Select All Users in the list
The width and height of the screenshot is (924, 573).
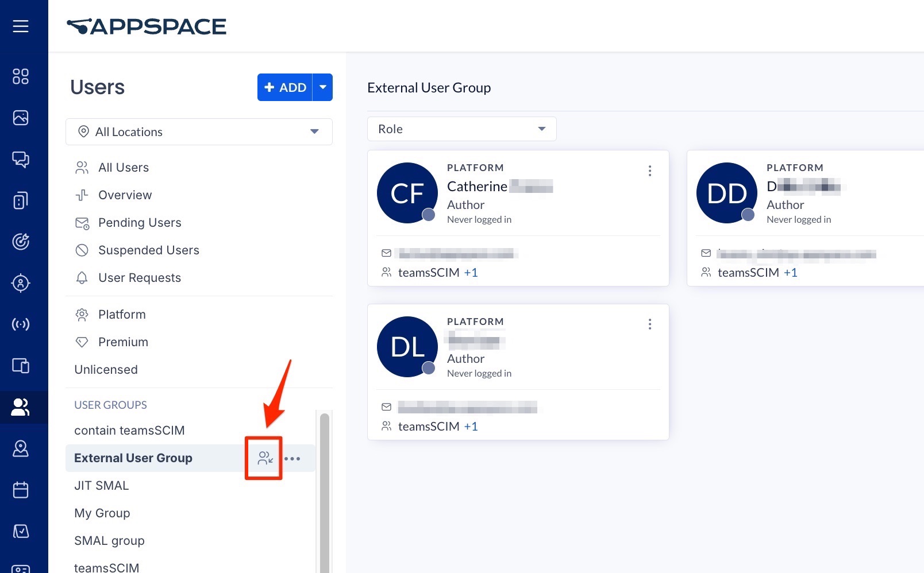pos(124,168)
